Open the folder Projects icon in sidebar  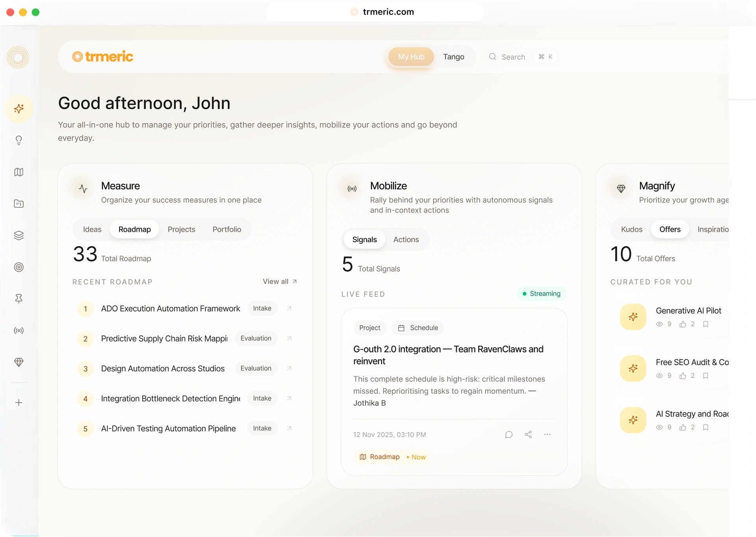(x=19, y=204)
